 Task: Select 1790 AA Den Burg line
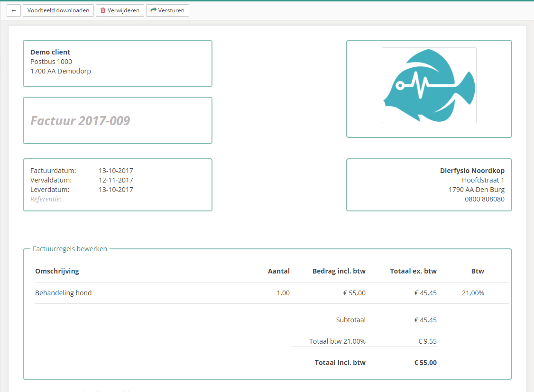pyautogui.click(x=477, y=190)
